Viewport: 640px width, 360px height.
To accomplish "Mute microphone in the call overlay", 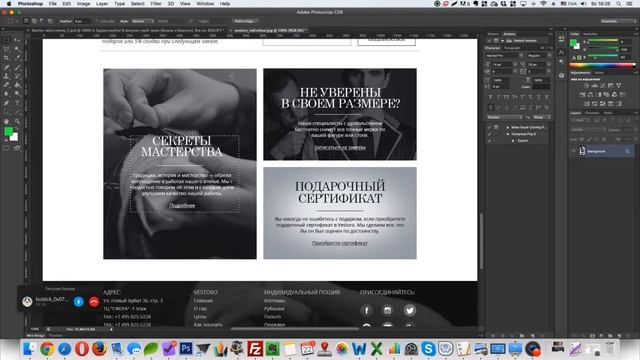I will [x=78, y=302].
